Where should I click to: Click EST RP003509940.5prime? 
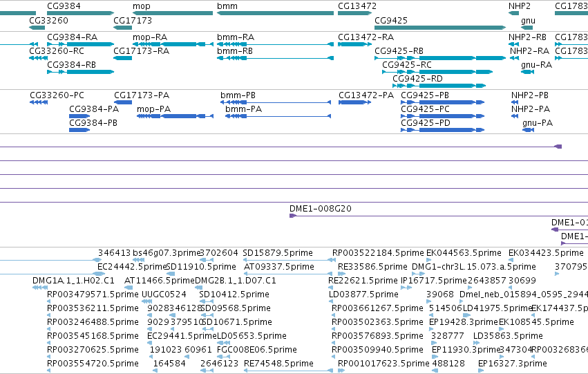(x=334, y=357)
